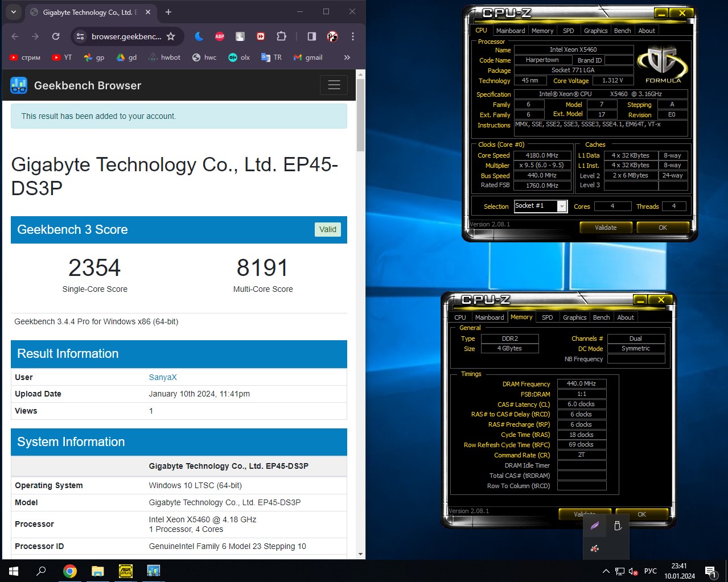This screenshot has height=582, width=728.
Task: Go back to the previous page
Action: tap(15, 36)
